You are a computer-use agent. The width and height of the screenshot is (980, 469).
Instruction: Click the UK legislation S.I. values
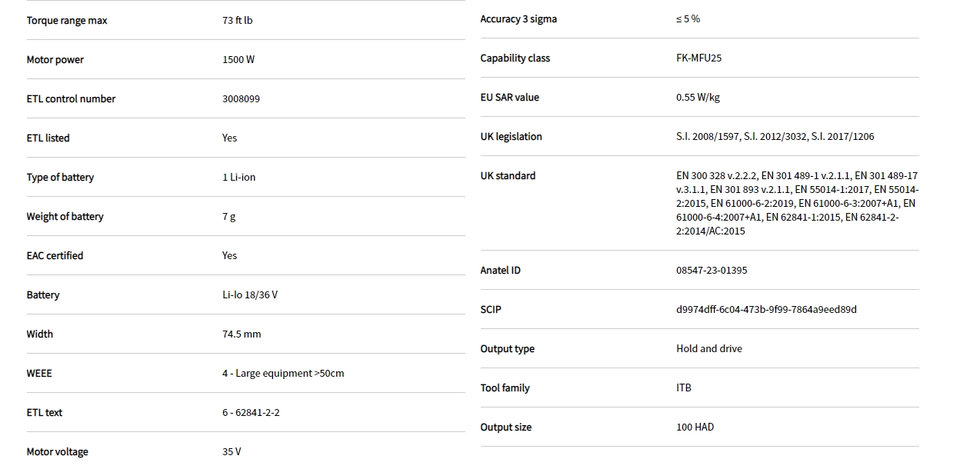[x=775, y=137]
